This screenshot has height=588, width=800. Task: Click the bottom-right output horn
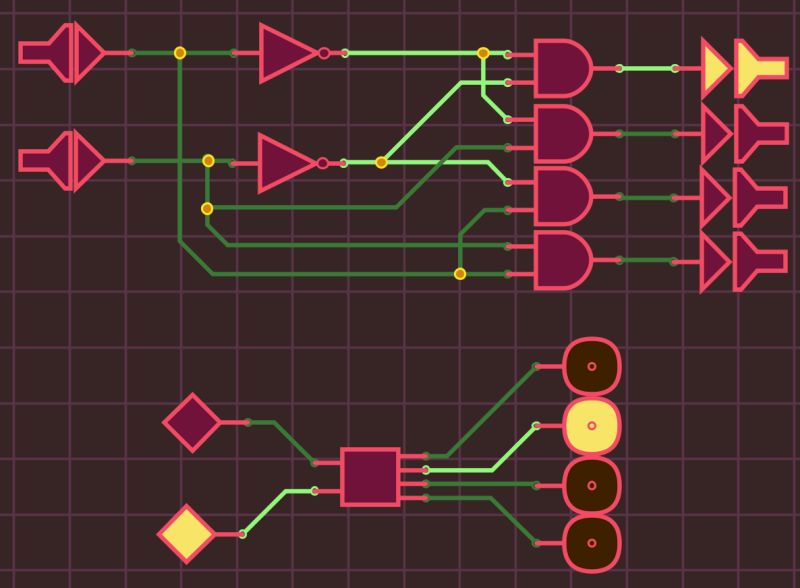(750, 261)
